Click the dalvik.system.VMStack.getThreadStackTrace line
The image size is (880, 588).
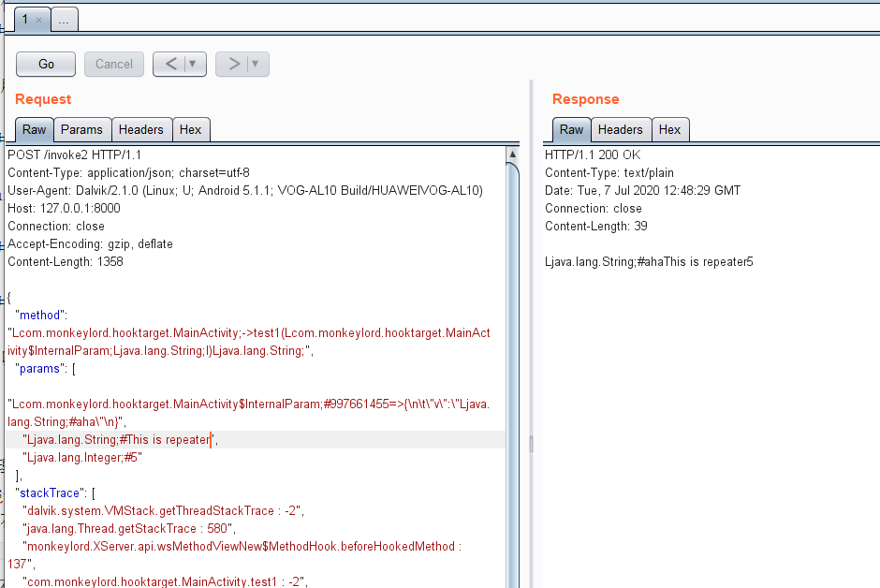[163, 510]
